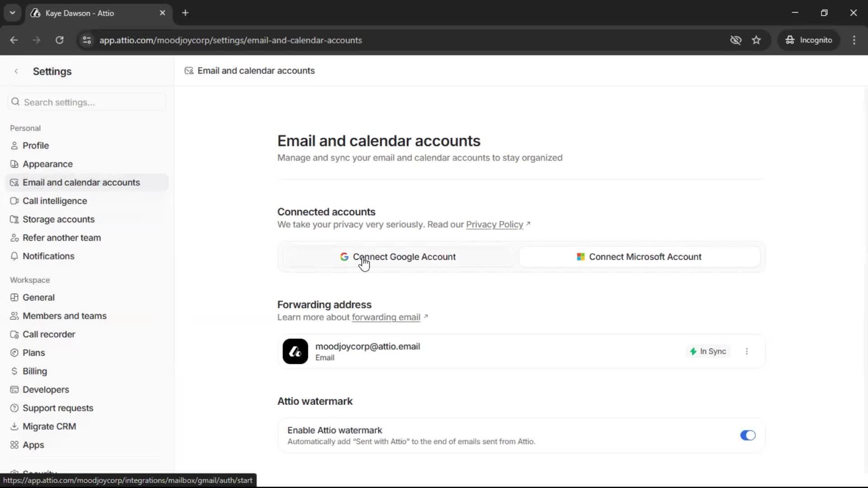This screenshot has height=488, width=868.
Task: Click the Google logo icon
Action: (344, 257)
